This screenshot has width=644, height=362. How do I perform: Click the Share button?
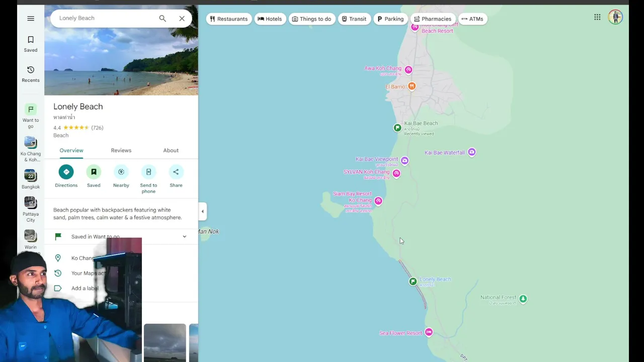coord(176,176)
